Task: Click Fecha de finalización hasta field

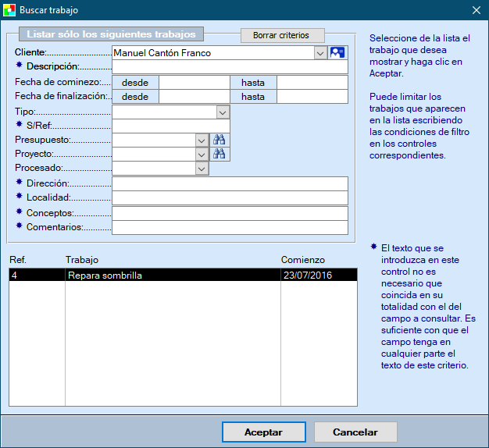Action: click(312, 97)
